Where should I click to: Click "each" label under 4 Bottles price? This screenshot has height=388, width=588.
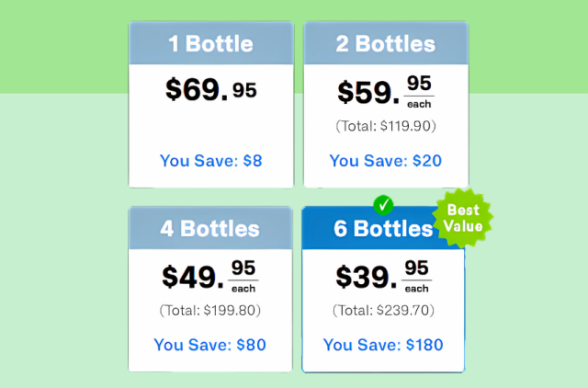(243, 289)
